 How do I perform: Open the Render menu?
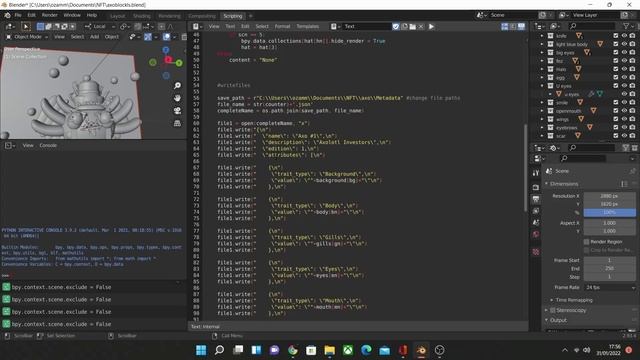50,15
